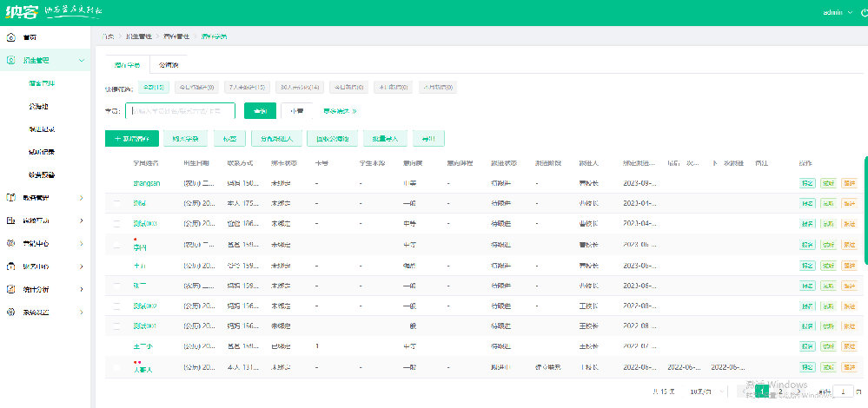Click the 教务管理 sidebar icon
Screen dimensions: 868x408
(x=10, y=197)
